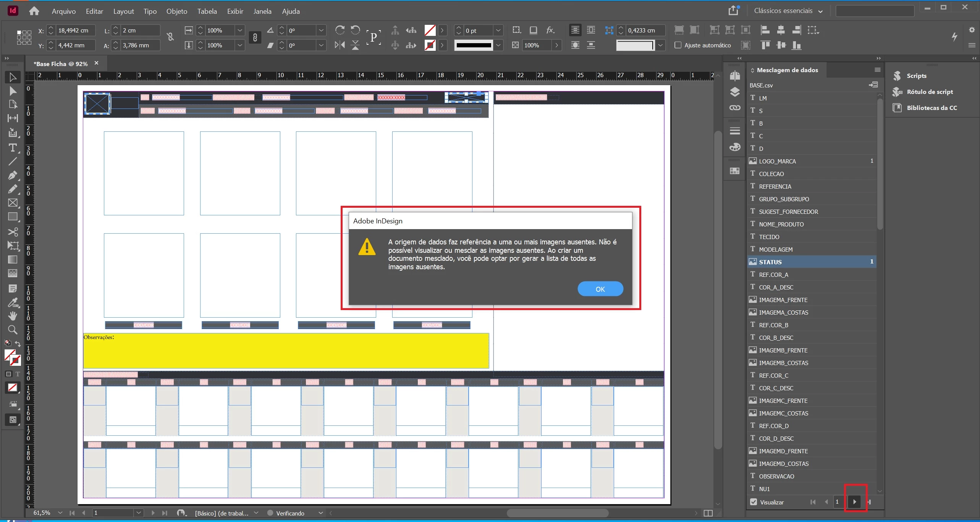This screenshot has width=980, height=522.
Task: Go to next data merge record
Action: (855, 502)
